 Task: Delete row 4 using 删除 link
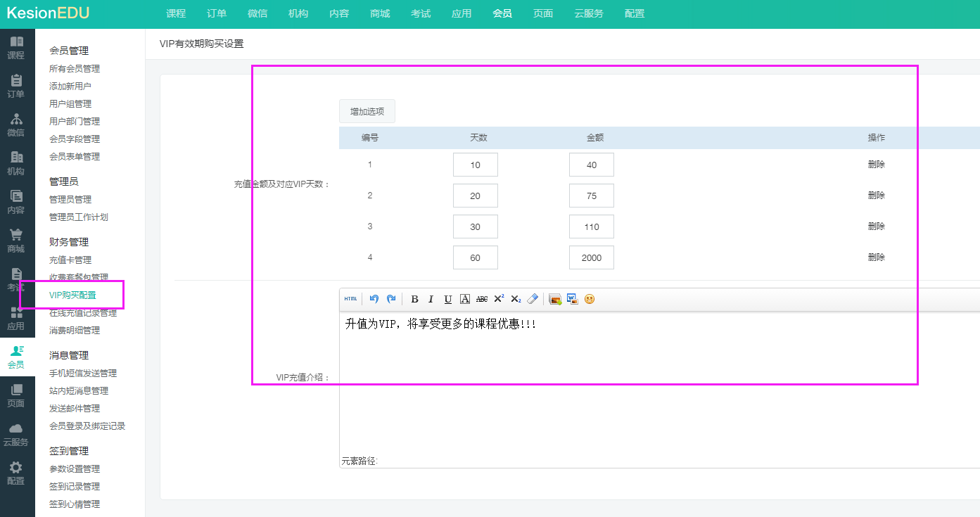pyautogui.click(x=876, y=257)
